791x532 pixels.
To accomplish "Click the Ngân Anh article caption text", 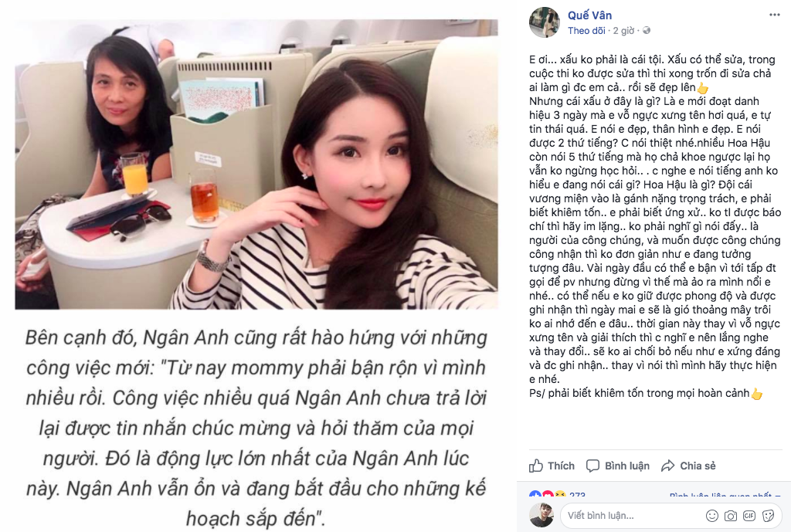I will (x=256, y=428).
